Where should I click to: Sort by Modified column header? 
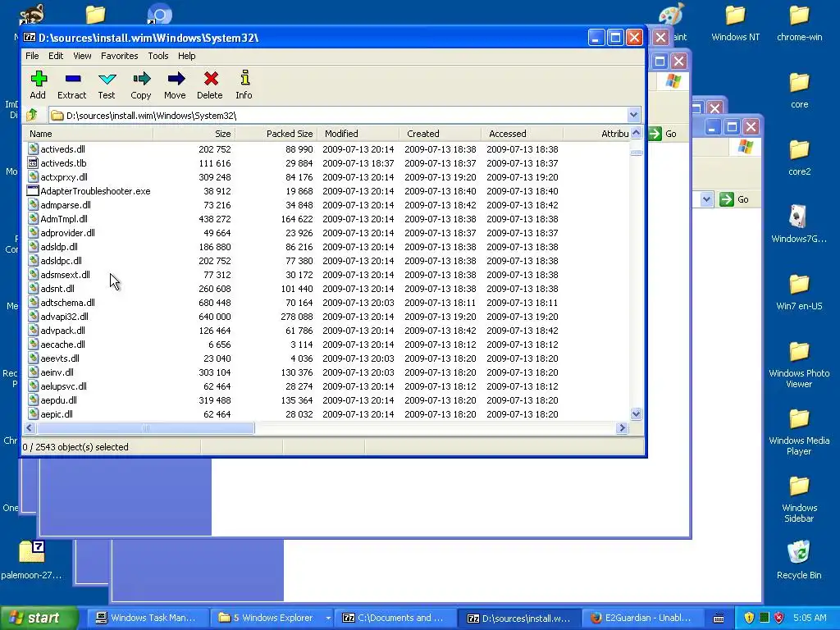coord(358,134)
